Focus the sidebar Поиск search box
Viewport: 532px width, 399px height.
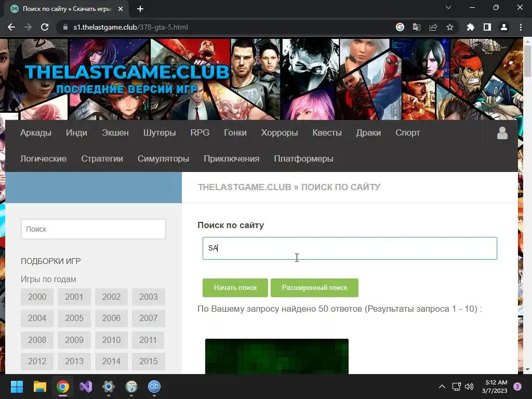[94, 229]
